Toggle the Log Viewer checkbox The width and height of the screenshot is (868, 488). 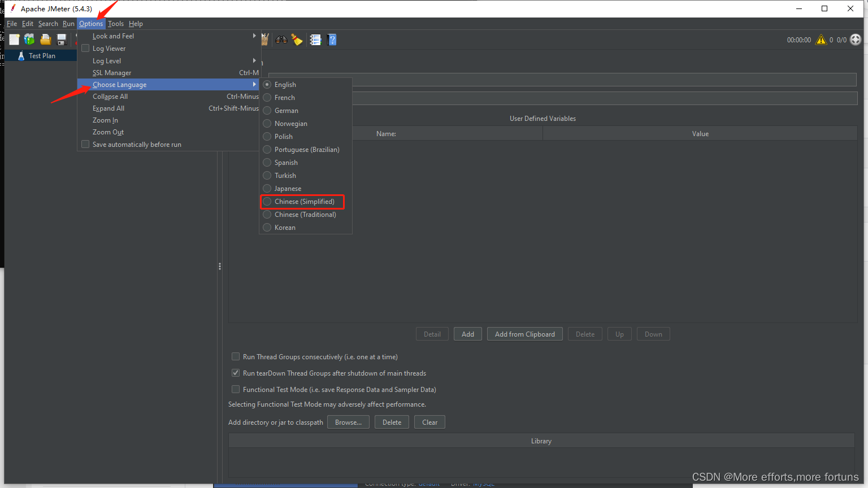[x=85, y=48]
